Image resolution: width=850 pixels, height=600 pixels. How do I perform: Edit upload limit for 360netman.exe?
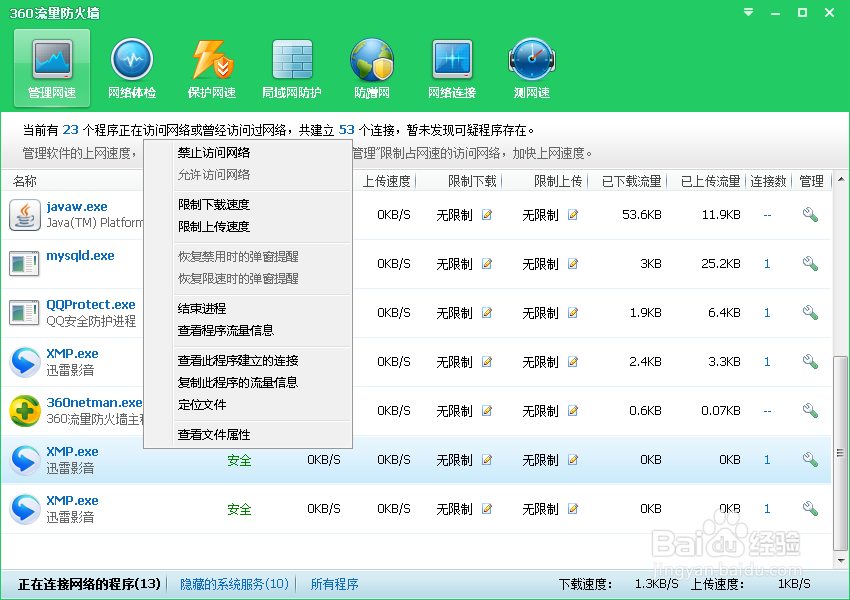coord(573,411)
